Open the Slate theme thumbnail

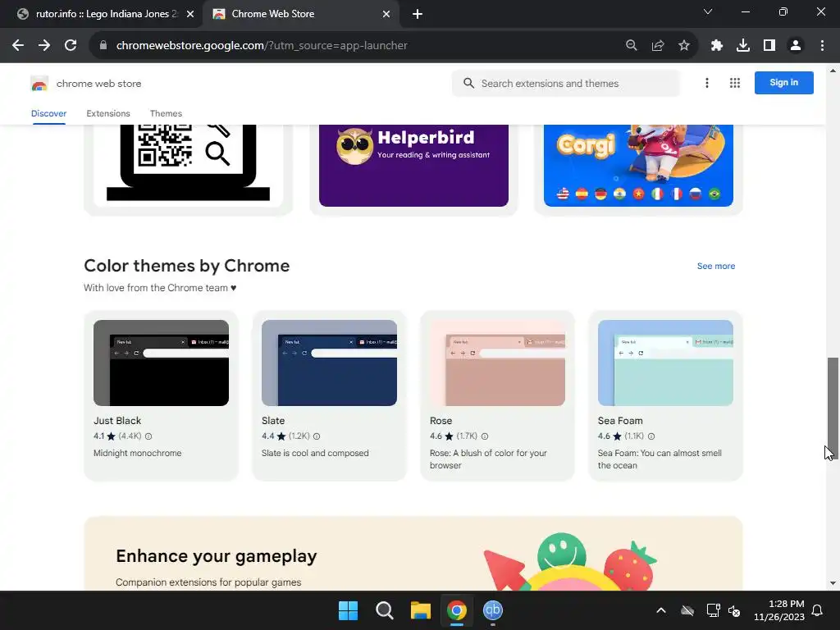(330, 363)
